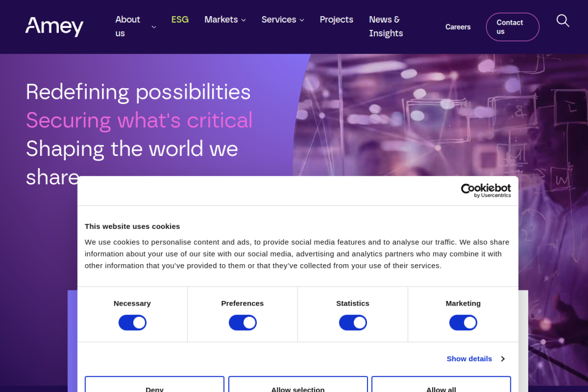Open the Projects nav item

[337, 20]
